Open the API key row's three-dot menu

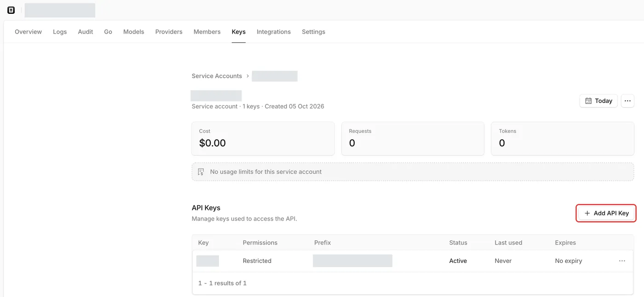coord(622,261)
